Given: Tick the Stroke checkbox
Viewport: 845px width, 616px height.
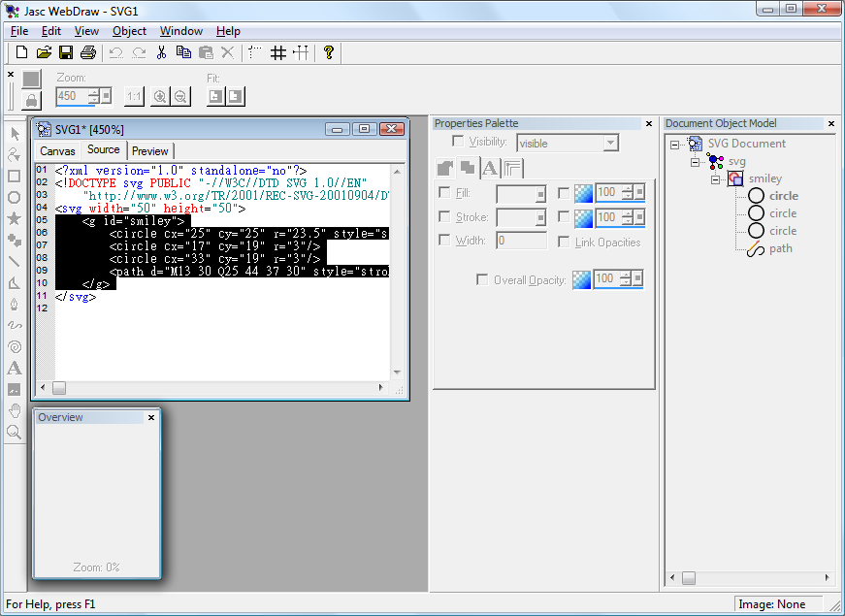Looking at the screenshot, I should tap(444, 216).
